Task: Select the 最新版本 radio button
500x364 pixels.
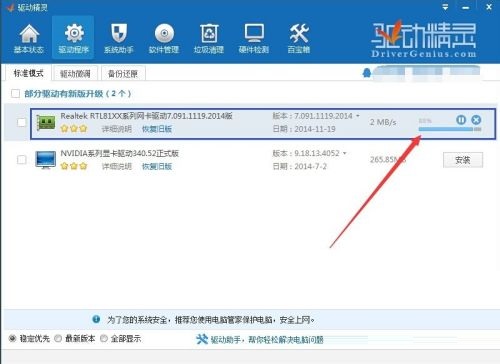Action: tap(58, 339)
